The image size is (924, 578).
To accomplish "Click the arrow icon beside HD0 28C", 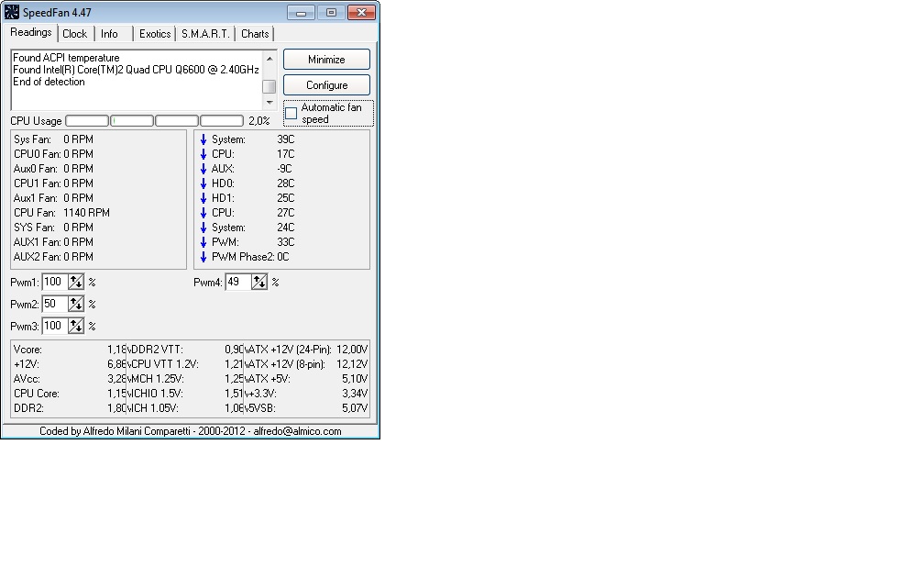I will pos(203,184).
